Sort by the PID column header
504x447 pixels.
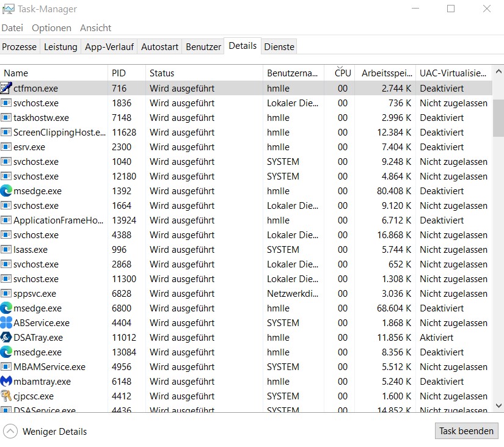126,73
